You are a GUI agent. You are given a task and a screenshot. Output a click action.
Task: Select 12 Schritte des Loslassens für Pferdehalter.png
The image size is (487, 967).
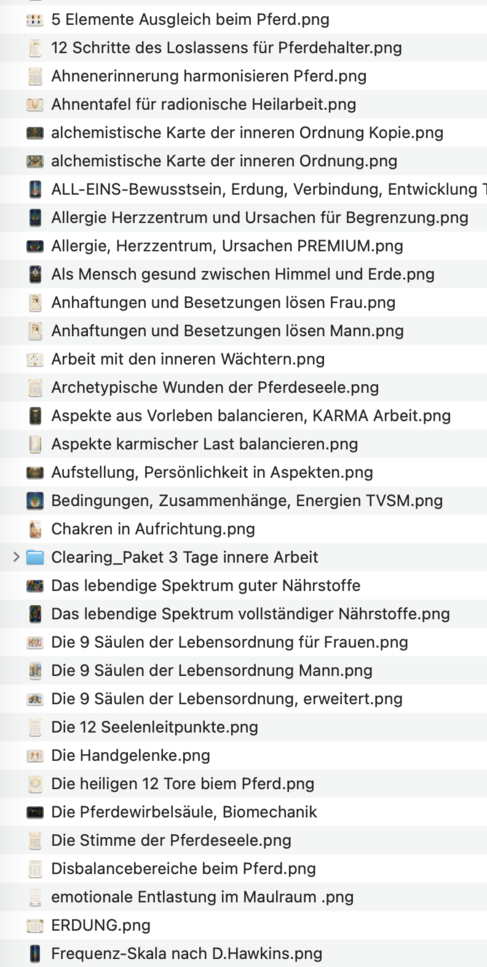click(x=244, y=48)
